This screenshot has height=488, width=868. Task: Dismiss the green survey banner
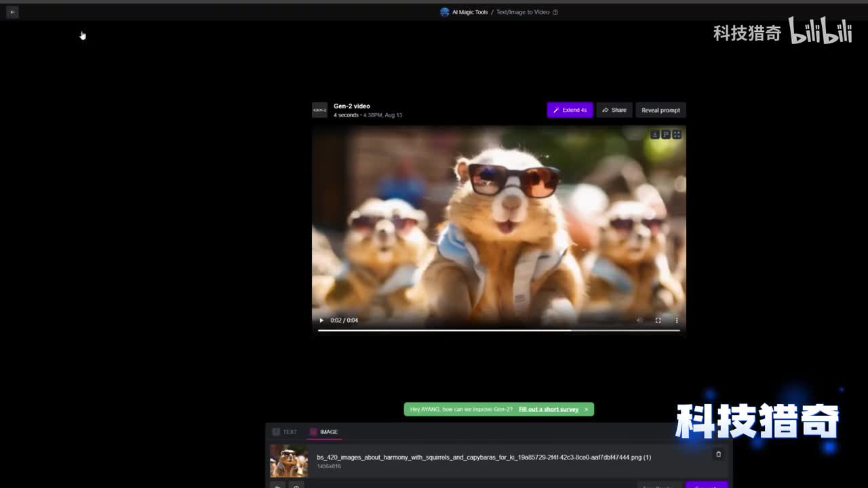click(x=586, y=409)
